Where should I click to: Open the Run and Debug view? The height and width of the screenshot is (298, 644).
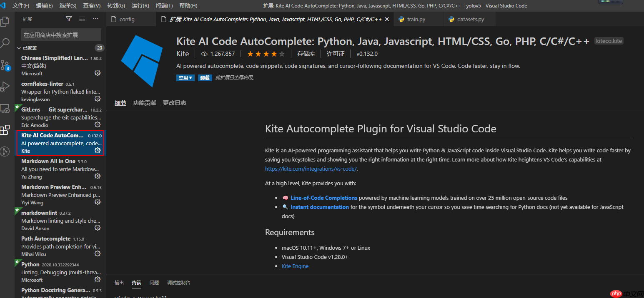tap(5, 87)
